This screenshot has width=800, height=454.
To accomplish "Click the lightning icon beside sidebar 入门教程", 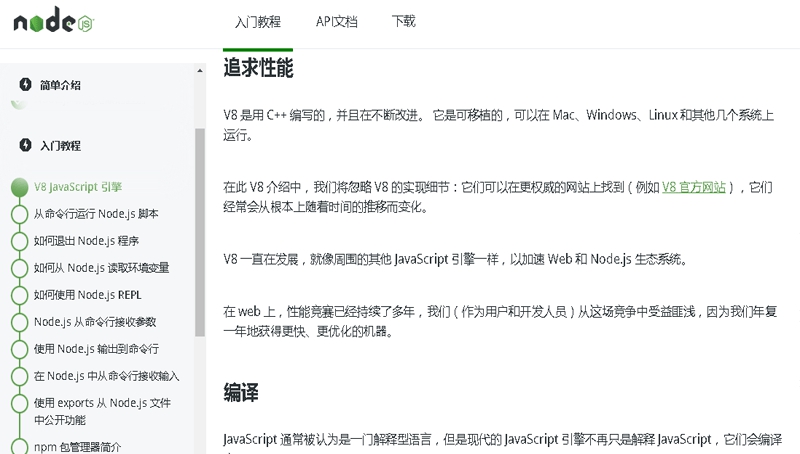I will click(25, 145).
